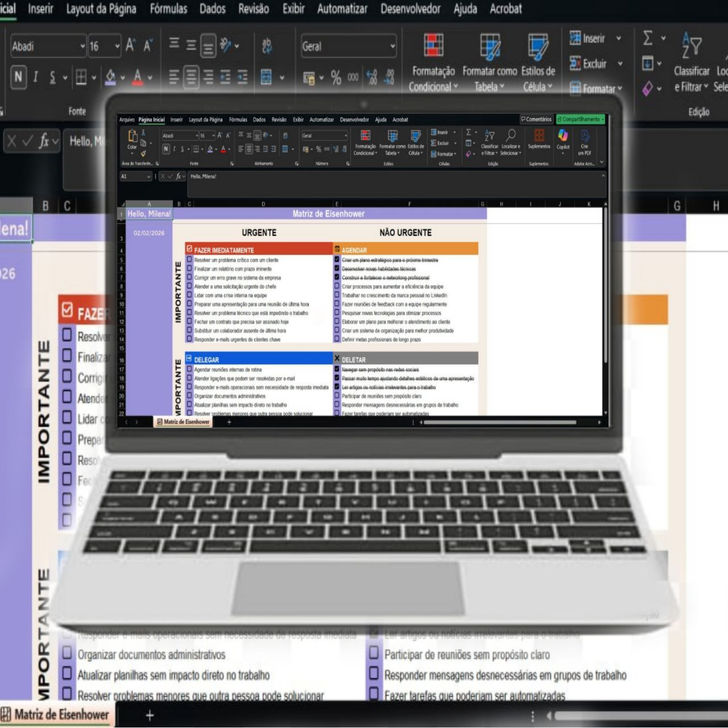
Task: Click the format painter brush below Colar
Action: pyautogui.click(x=143, y=153)
